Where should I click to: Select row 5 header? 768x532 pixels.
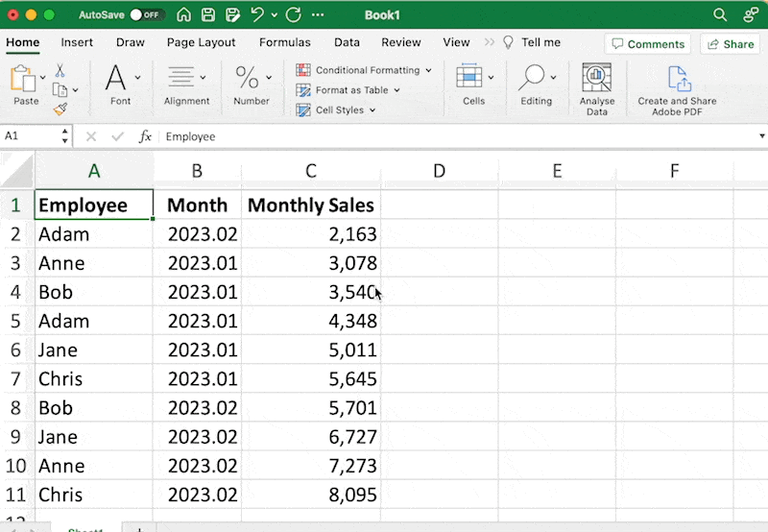click(16, 321)
